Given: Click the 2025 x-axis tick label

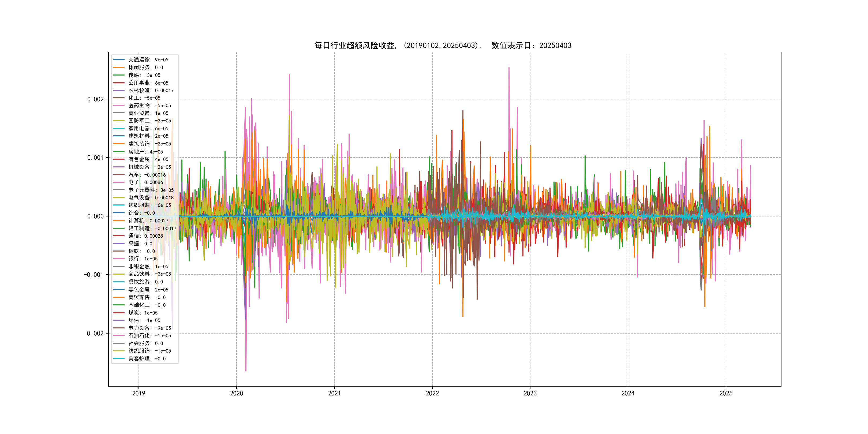Looking at the screenshot, I should pyautogui.click(x=726, y=393).
